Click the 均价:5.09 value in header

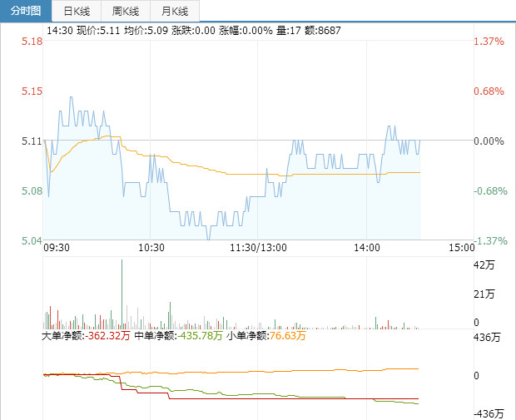tap(146, 31)
